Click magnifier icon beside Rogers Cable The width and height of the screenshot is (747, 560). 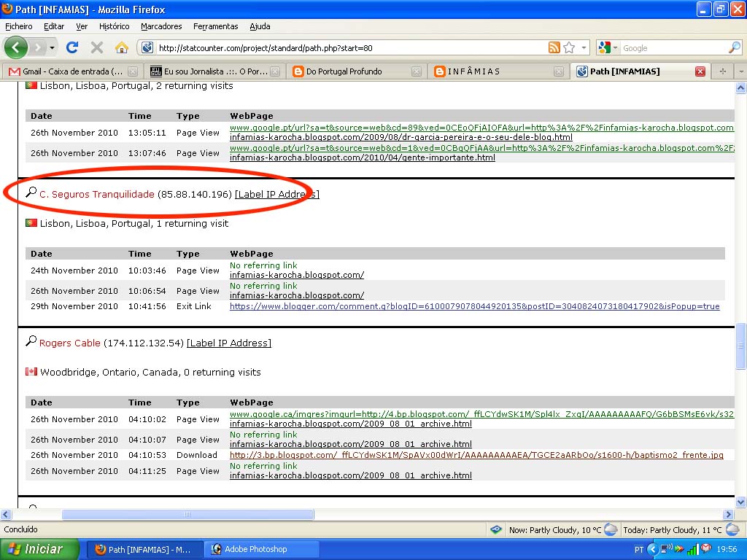click(x=31, y=341)
